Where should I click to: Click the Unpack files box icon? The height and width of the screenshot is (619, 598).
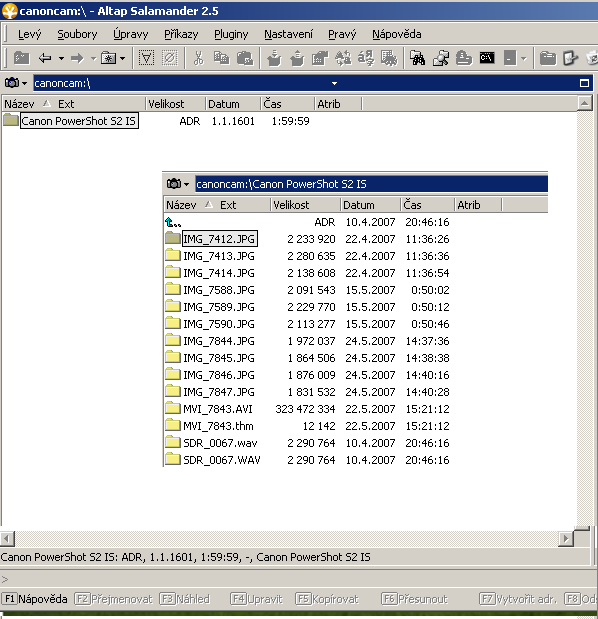[297, 58]
